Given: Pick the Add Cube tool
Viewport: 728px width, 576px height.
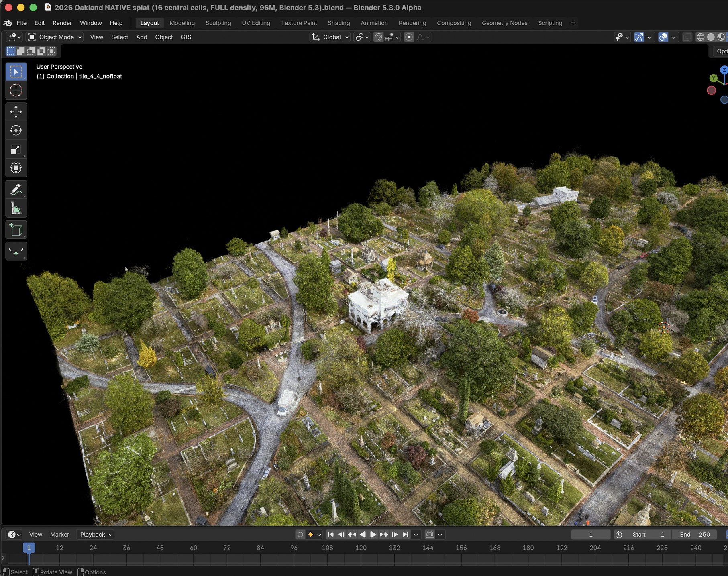Looking at the screenshot, I should click(x=16, y=230).
